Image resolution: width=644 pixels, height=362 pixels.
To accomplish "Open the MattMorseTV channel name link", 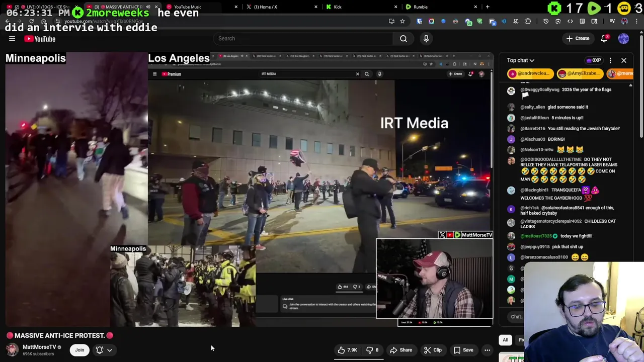I will click(x=39, y=347).
